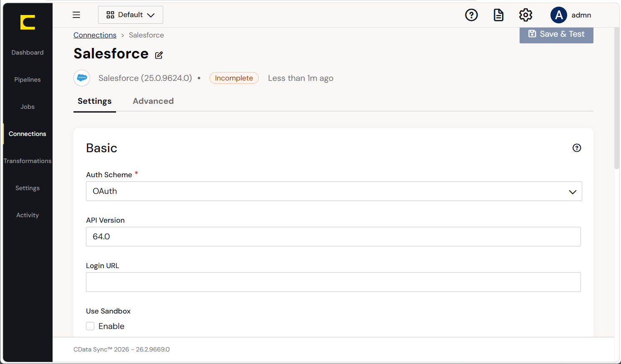The image size is (621, 364).
Task: Go to Dashboard in sidebar
Action: point(28,53)
